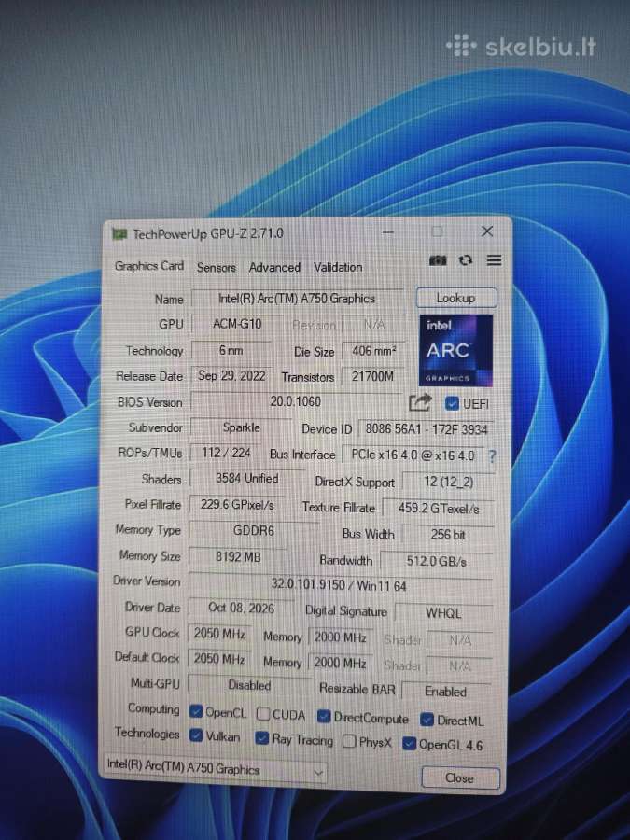Viewport: 630px width, 840px height.
Task: Click the Default Clock row Memory 2000 MHz
Action: coord(340,663)
